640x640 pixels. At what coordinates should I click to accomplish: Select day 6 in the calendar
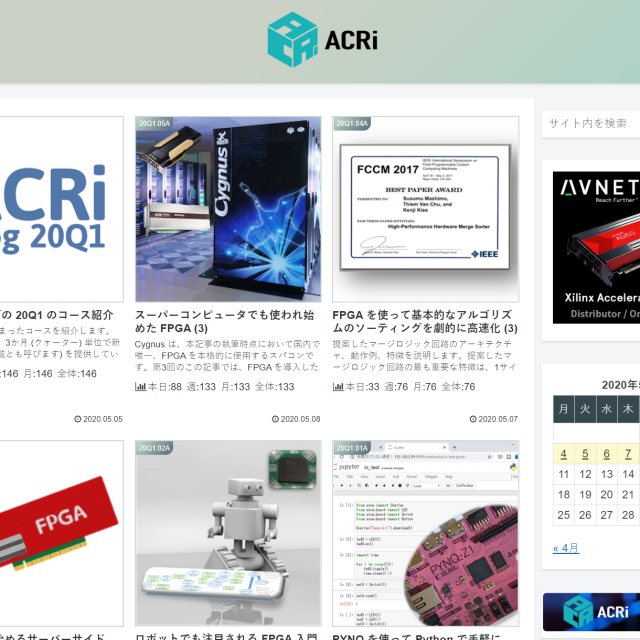[607, 453]
